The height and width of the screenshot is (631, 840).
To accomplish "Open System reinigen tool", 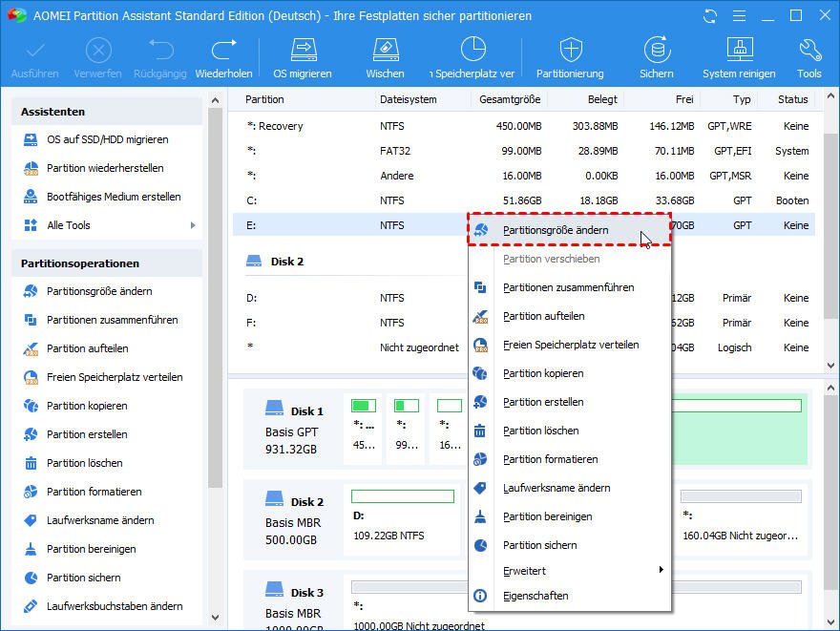I will 739,57.
